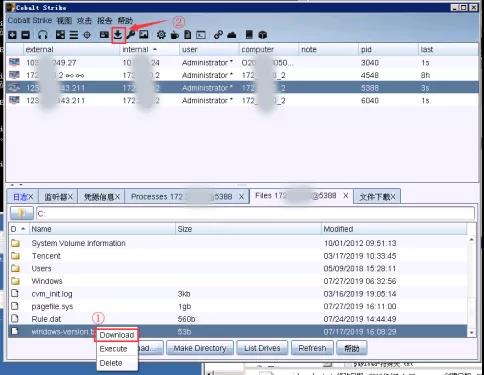Close the Processes @5388 tab with its X
This screenshot has width=484, height=375.
click(241, 197)
